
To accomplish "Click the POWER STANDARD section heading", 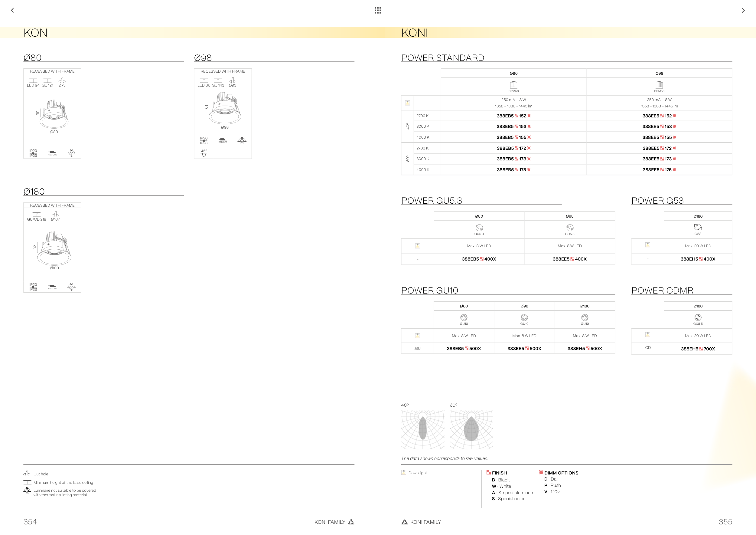I will coord(442,58).
